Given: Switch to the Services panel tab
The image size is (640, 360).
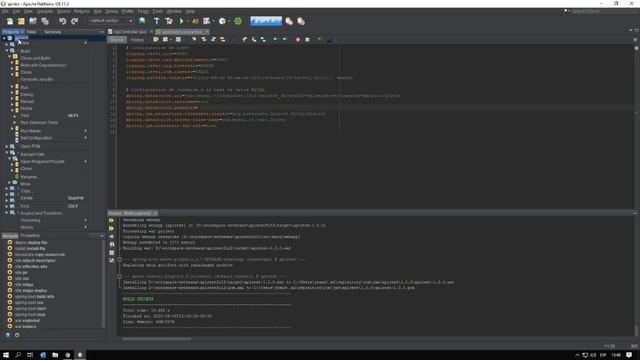Looking at the screenshot, I should coord(52,32).
